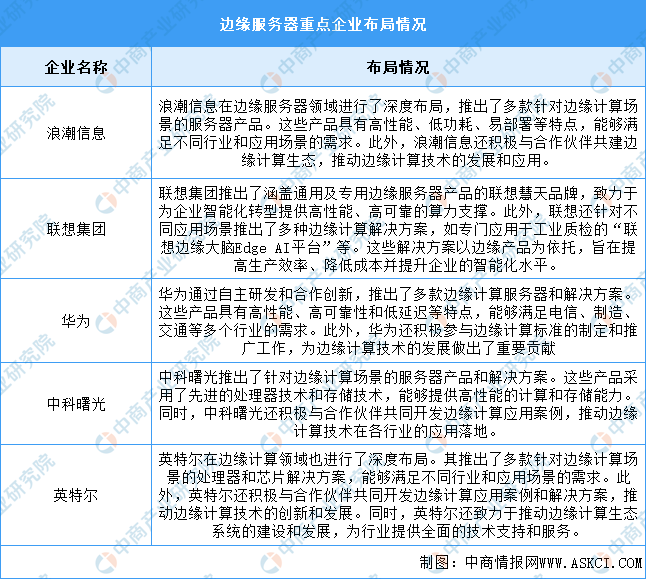This screenshot has width=646, height=579.
Task: Select the 中科曙光 layout description paragraph
Action: click(398, 404)
